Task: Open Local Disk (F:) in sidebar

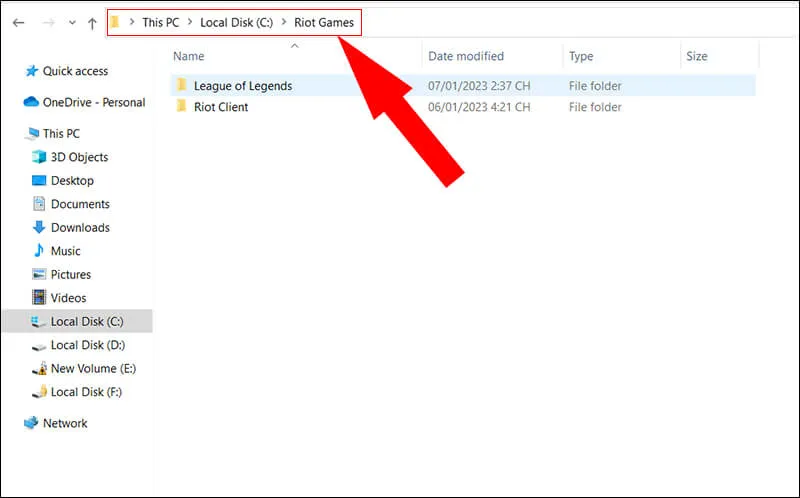Action: pos(86,392)
